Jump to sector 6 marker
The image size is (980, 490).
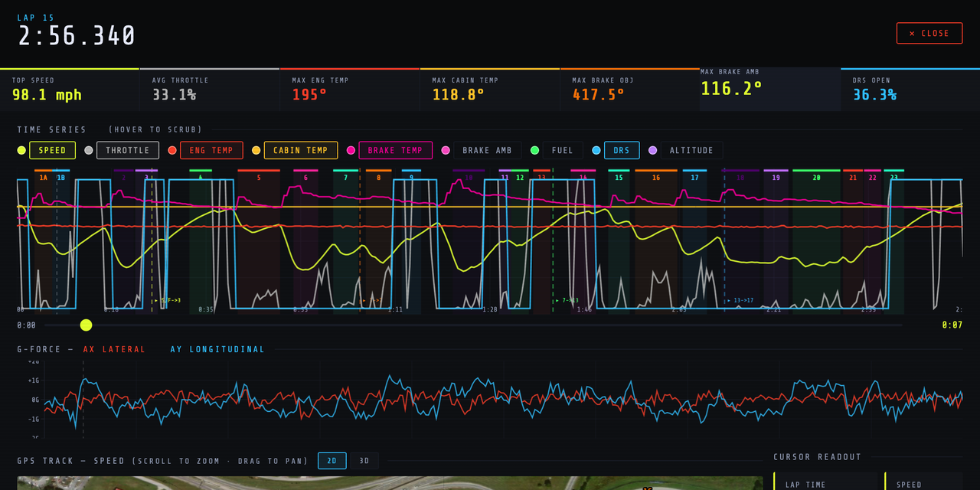tap(305, 177)
